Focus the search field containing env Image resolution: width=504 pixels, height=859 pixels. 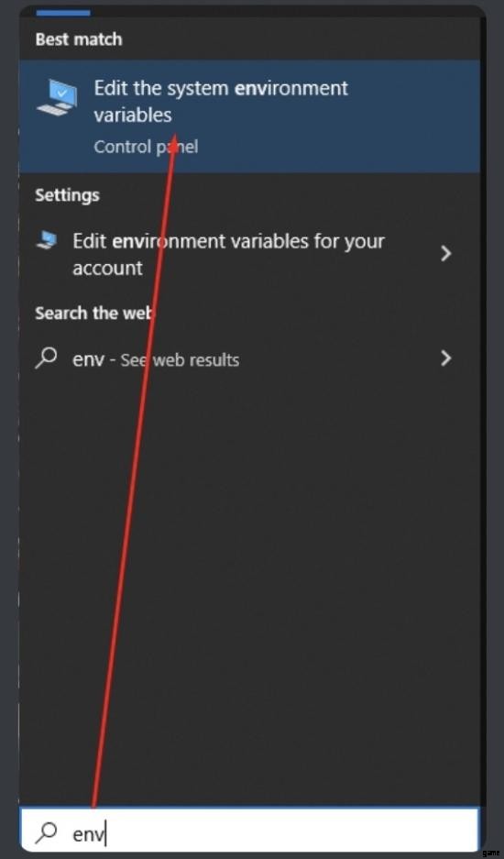click(x=249, y=833)
